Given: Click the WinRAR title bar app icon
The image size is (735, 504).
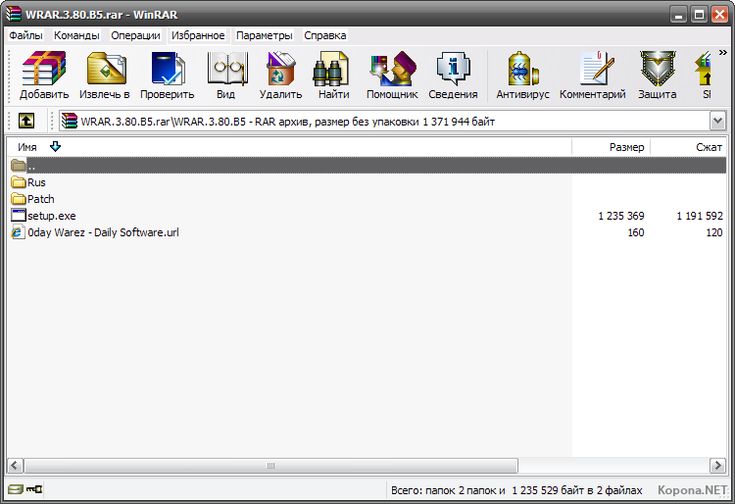Looking at the screenshot, I should (x=13, y=14).
